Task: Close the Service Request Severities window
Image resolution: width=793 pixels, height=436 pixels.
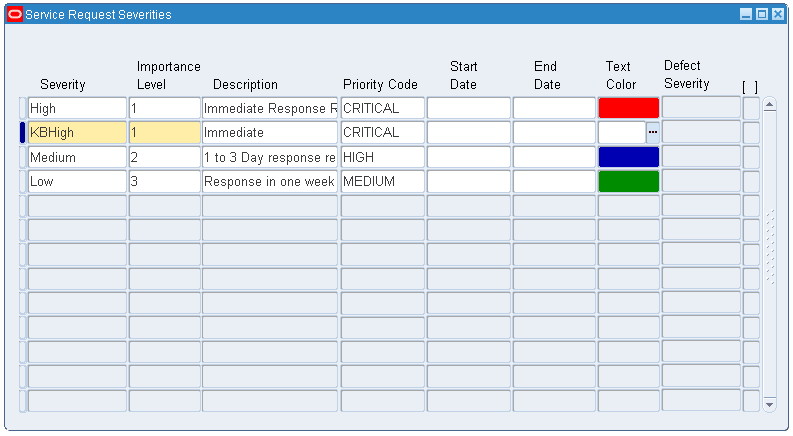Action: click(778, 14)
